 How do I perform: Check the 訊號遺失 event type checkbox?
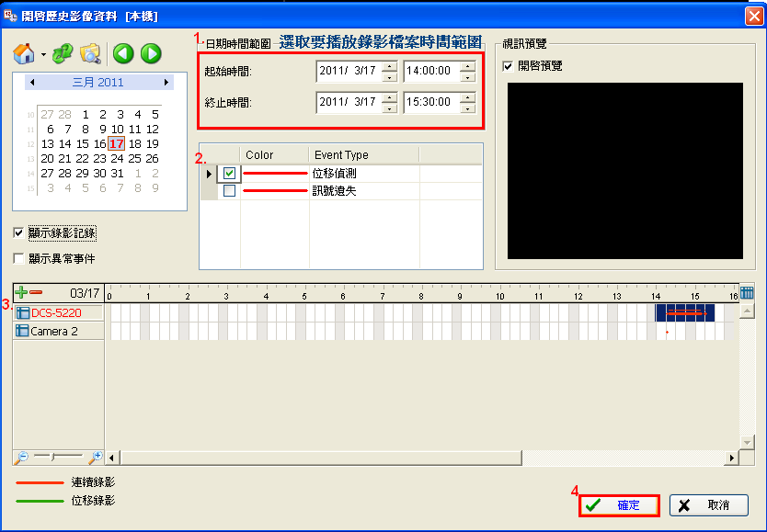click(229, 191)
